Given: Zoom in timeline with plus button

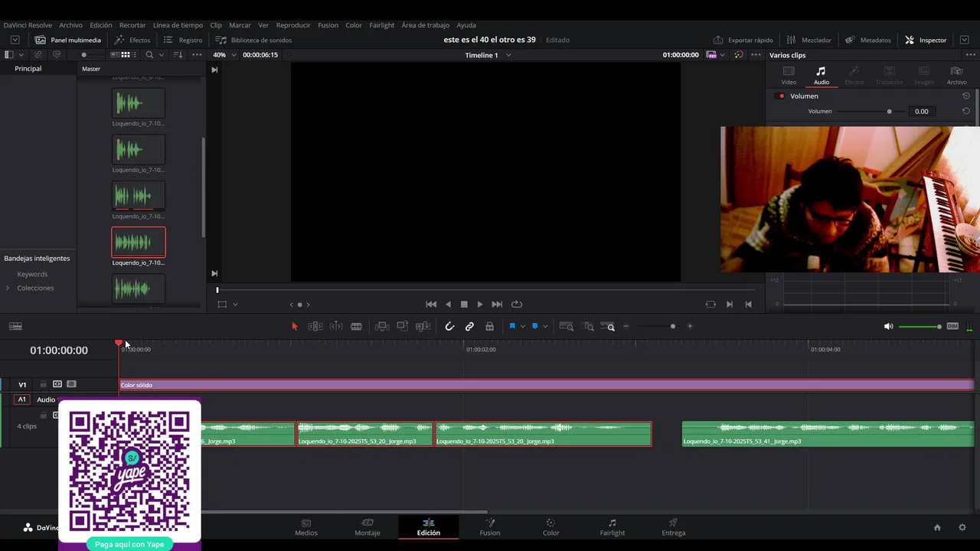Looking at the screenshot, I should [690, 326].
